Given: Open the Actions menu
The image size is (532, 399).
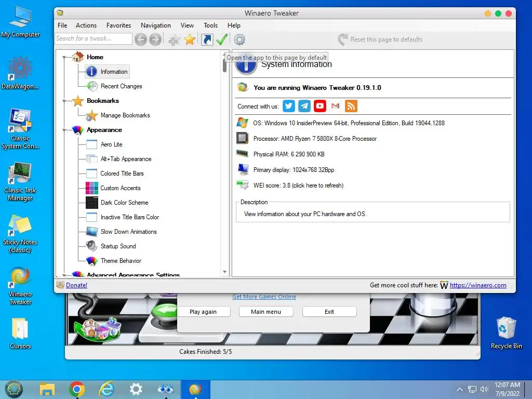Looking at the screenshot, I should pyautogui.click(x=86, y=25).
